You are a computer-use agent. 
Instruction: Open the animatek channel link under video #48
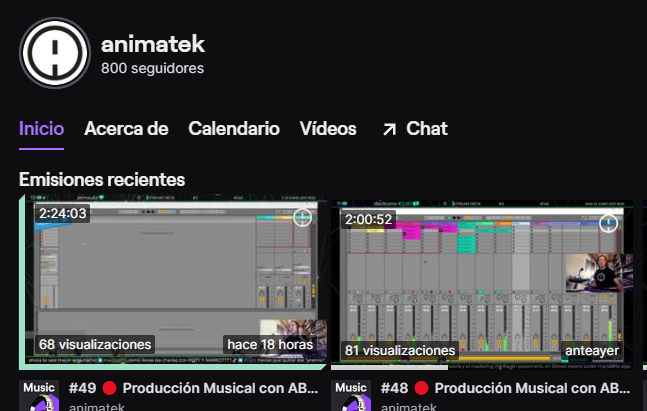(409, 406)
